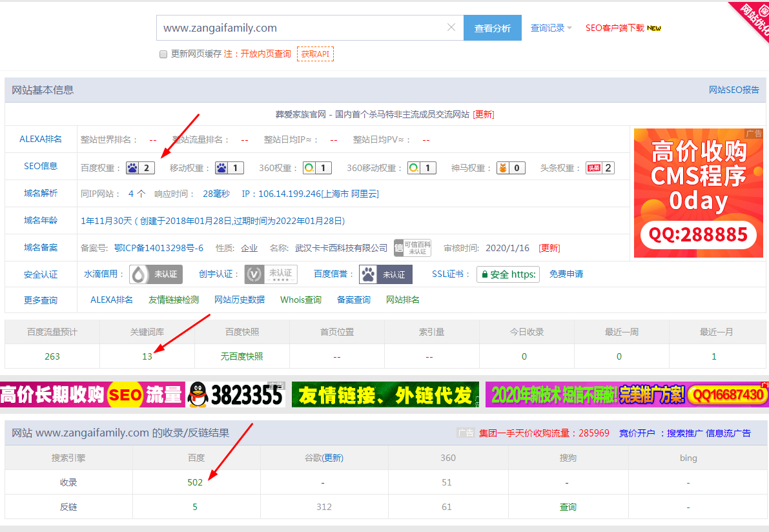
Task: Click 免费申请 SSL link
Action: click(566, 274)
